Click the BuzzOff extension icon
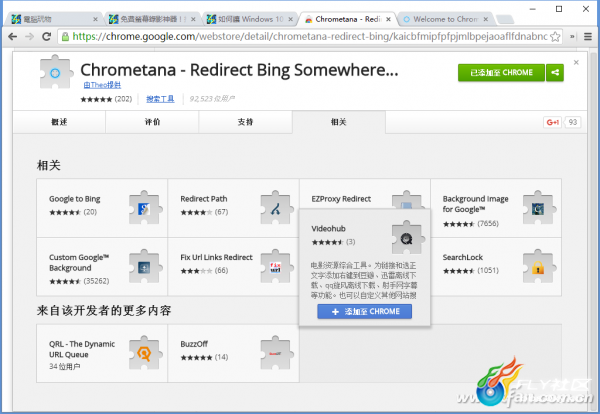 (x=276, y=353)
